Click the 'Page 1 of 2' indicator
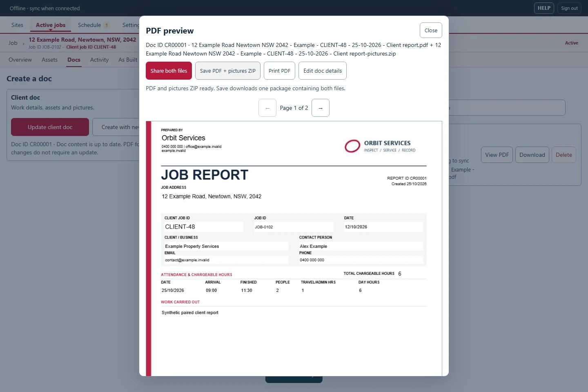The image size is (588, 392). [x=294, y=108]
